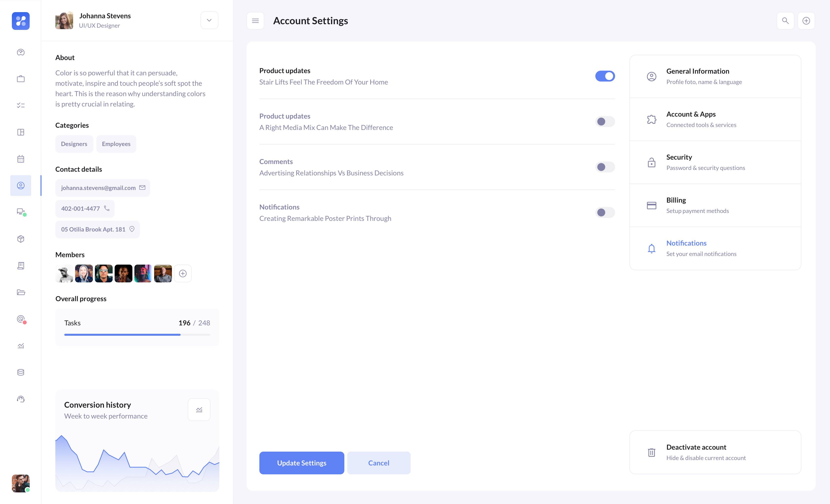
Task: Click the database icon in sidebar
Action: pos(21,372)
